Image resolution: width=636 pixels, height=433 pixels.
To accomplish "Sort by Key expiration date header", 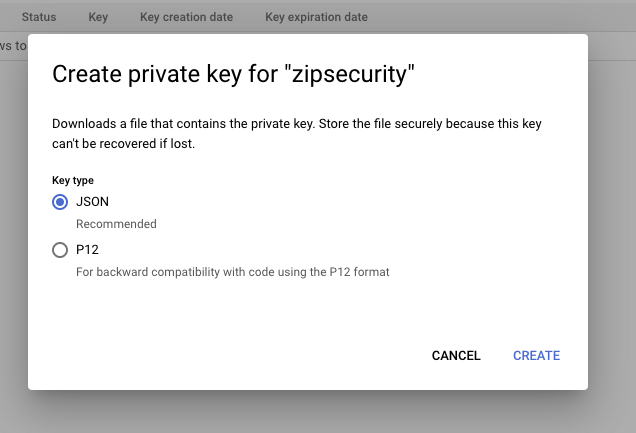I will click(x=316, y=17).
